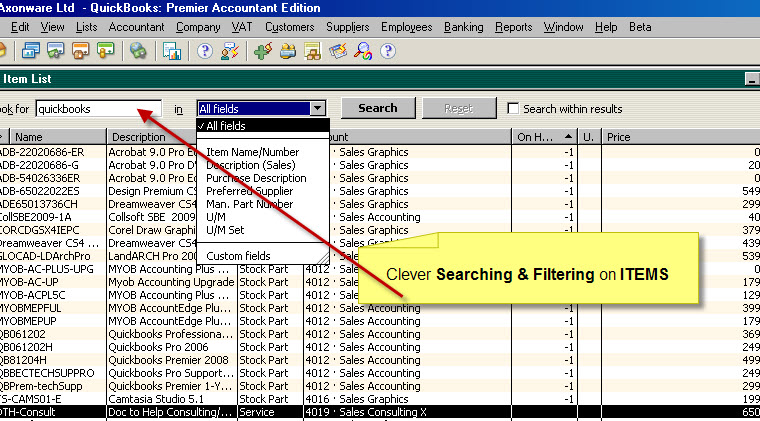Click description Quickbooks Pro 2006
760x421 pixels.
(x=158, y=347)
